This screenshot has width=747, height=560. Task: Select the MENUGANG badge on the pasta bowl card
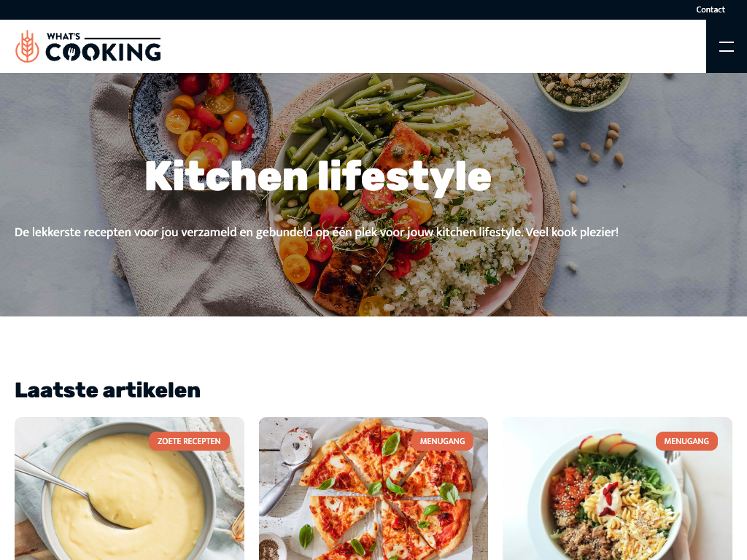click(686, 441)
